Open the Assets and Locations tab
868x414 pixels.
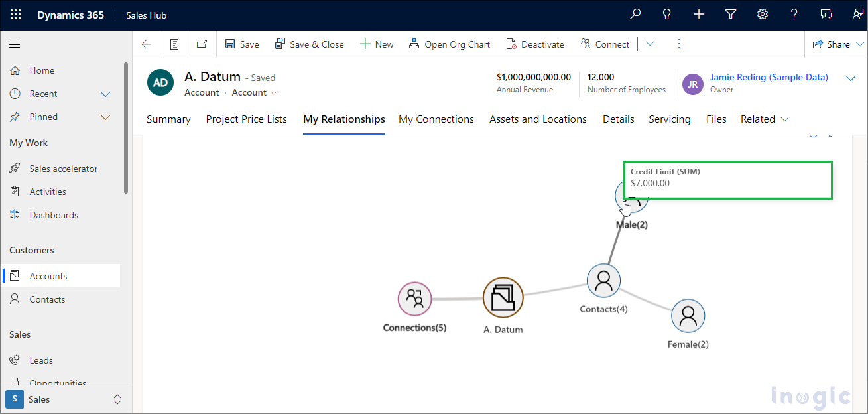coord(538,119)
